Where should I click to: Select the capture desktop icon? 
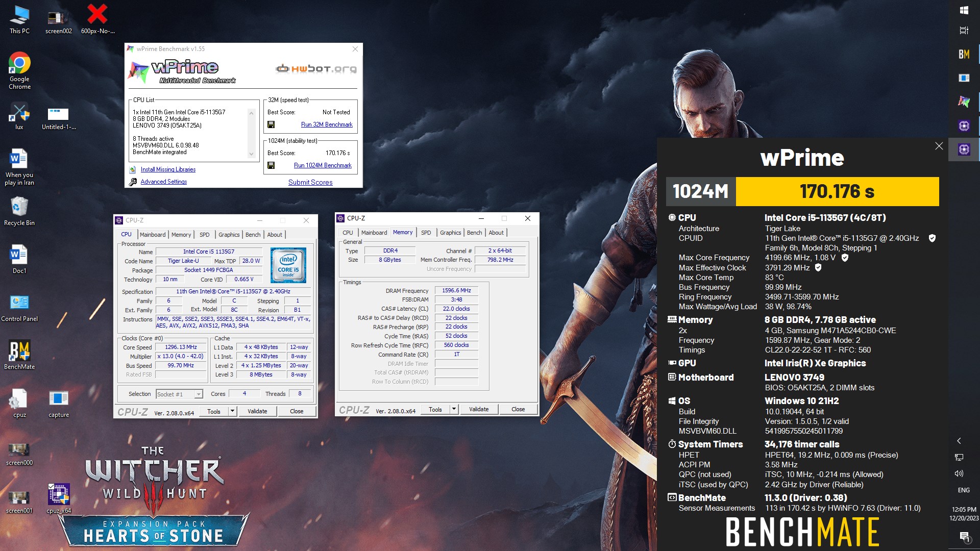[58, 403]
